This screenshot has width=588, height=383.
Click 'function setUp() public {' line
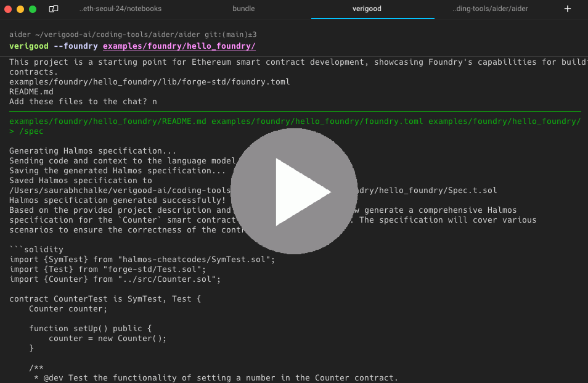click(x=91, y=329)
